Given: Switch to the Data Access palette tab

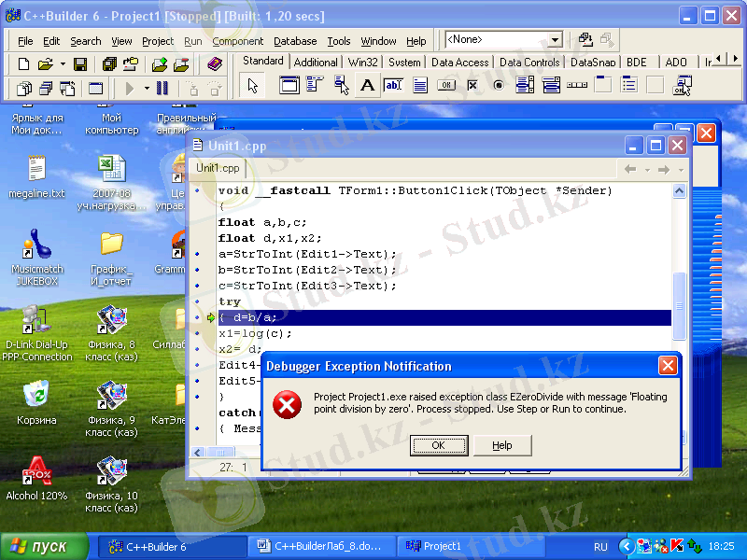Looking at the screenshot, I should [459, 63].
